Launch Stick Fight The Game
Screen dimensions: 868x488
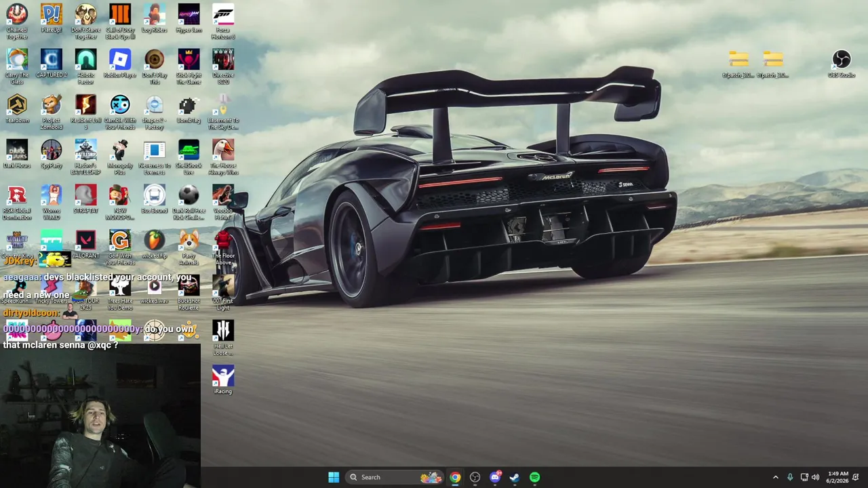click(x=189, y=66)
